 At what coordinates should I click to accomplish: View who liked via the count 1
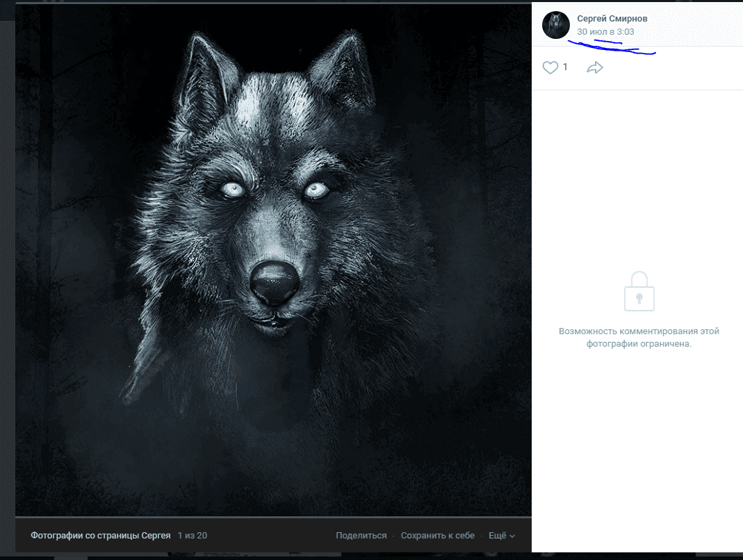pyautogui.click(x=565, y=67)
